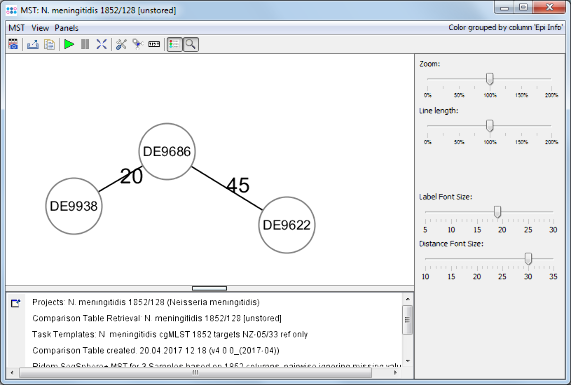Click the node selection tool icon
Image resolution: width=571 pixels, height=385 pixels.
click(x=137, y=44)
